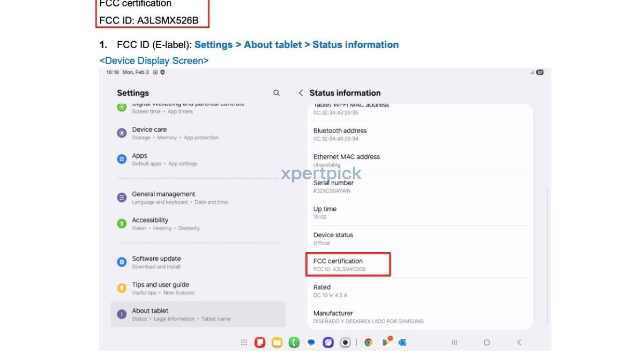Launch the Camera app in the taskbar
The height and width of the screenshot is (364, 643).
(x=346, y=343)
